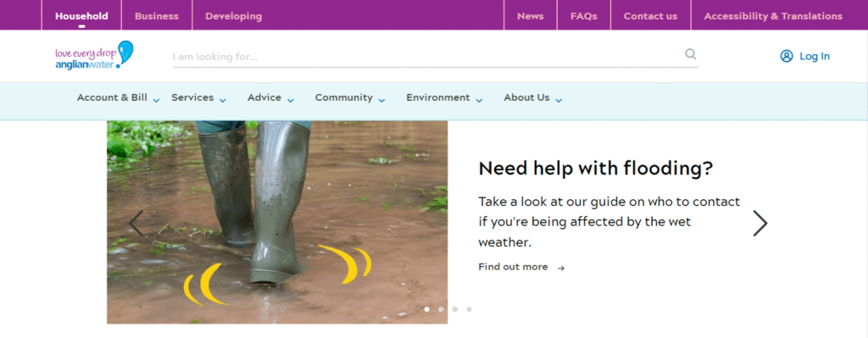Viewport: 868px width, 338px height.
Task: Open the Environment menu label
Action: [438, 97]
